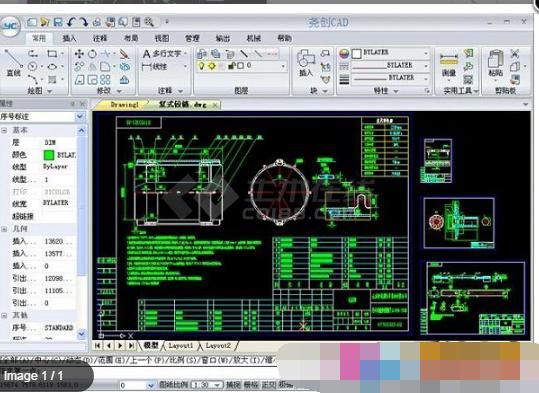Open the 帮助 ribbon tab

coord(284,38)
